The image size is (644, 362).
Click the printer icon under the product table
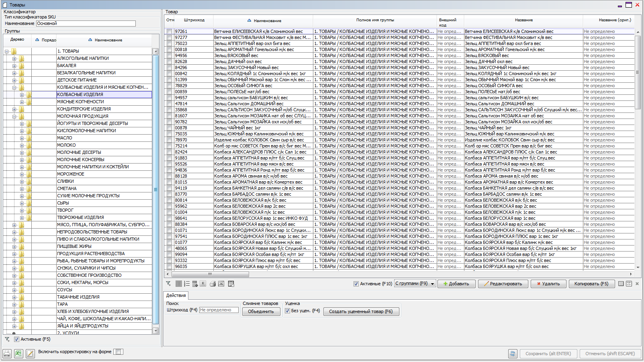click(x=213, y=284)
